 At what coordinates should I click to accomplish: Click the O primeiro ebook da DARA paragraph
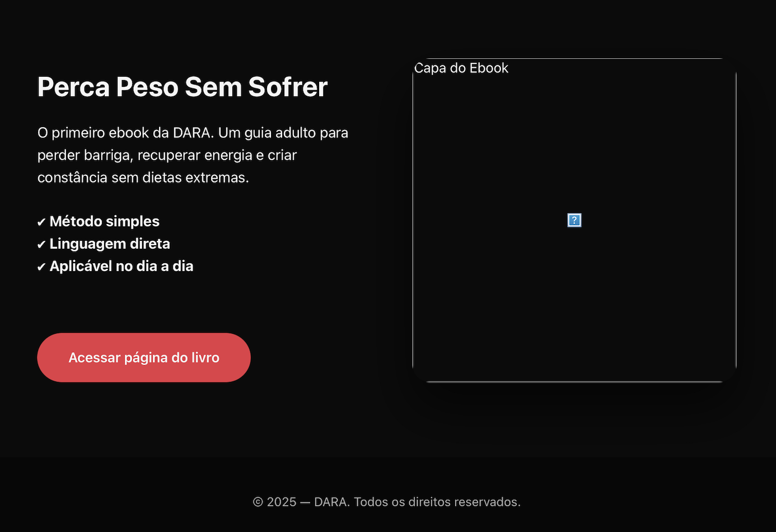point(193,155)
